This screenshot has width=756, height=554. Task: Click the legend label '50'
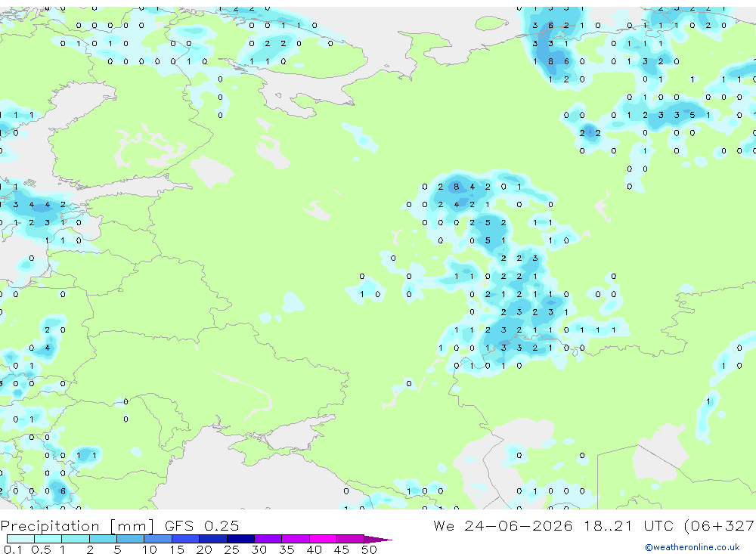pos(370,549)
